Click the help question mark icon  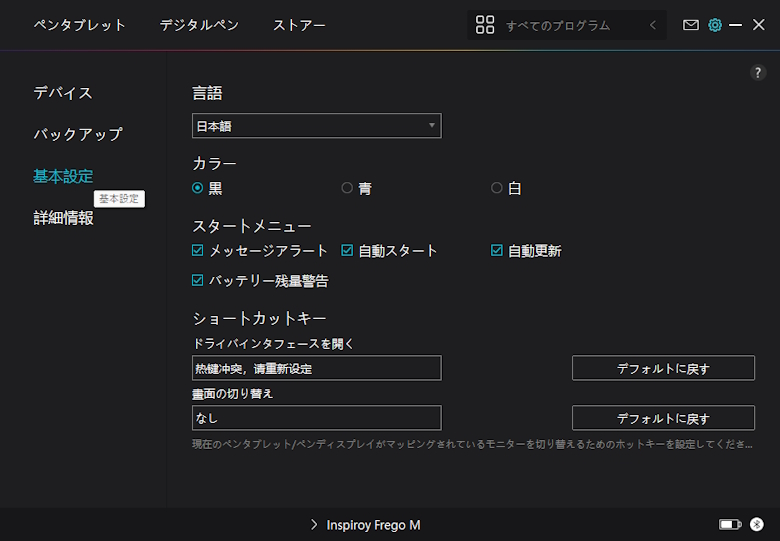(x=758, y=73)
